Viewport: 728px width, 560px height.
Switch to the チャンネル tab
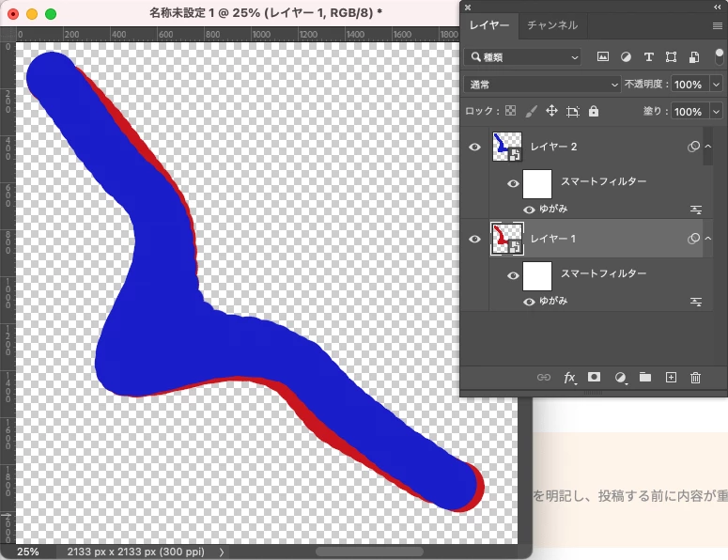coord(552,25)
